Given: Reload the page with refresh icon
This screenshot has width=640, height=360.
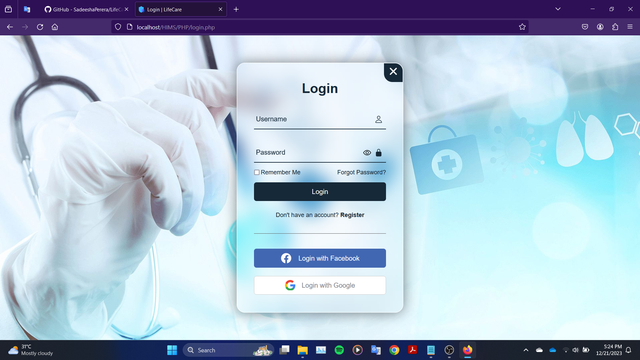Looking at the screenshot, I should click(x=40, y=27).
